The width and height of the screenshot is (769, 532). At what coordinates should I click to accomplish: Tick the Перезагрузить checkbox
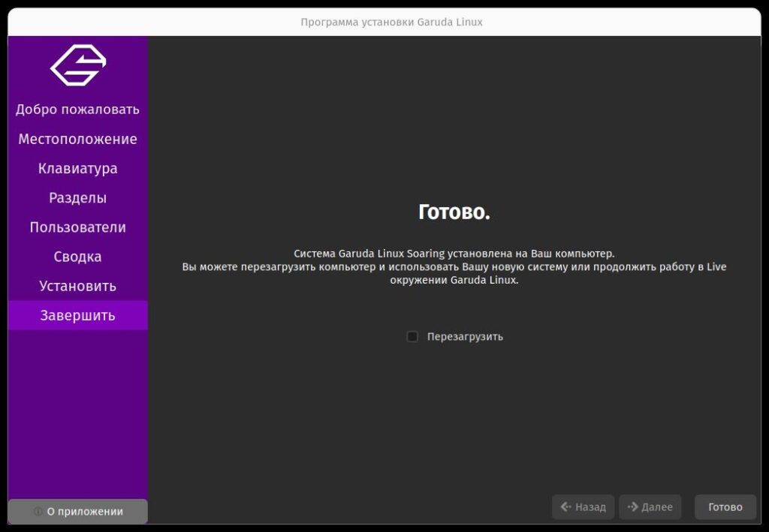click(x=412, y=337)
